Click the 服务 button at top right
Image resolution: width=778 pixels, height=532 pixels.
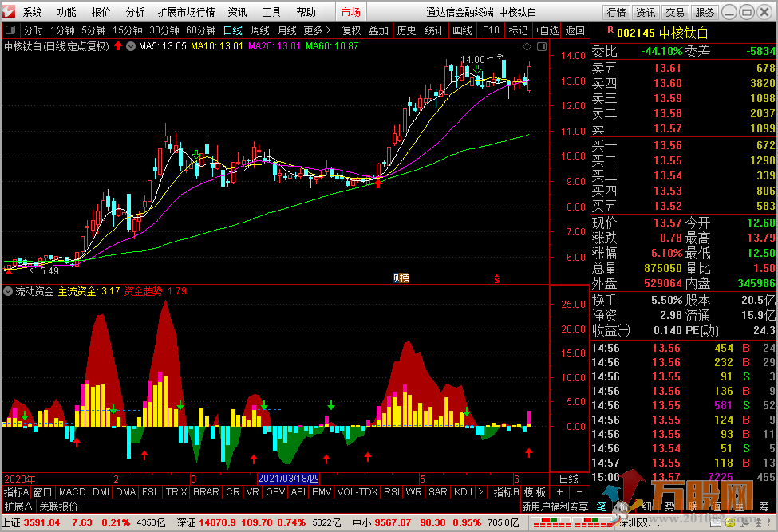click(x=705, y=12)
